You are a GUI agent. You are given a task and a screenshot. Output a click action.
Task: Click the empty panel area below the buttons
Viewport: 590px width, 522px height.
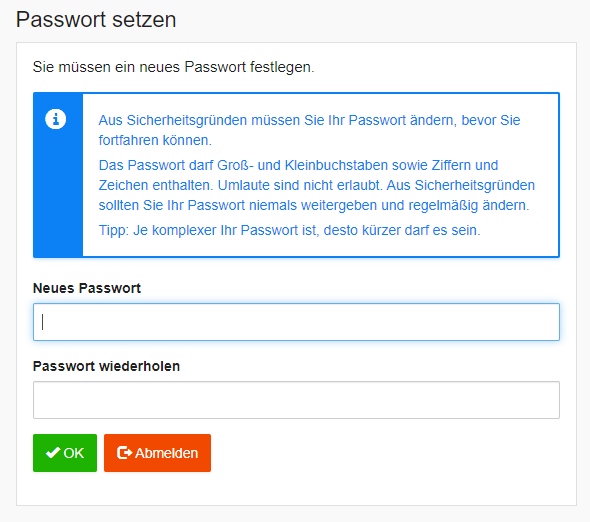(x=296, y=489)
